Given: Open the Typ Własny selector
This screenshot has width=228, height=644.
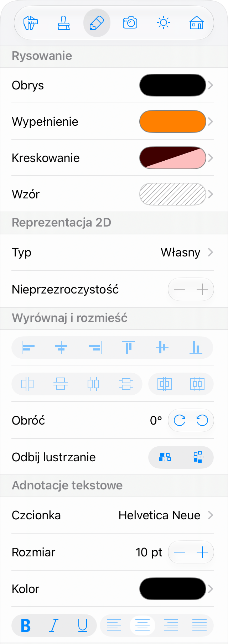Looking at the screenshot, I should click(113, 252).
